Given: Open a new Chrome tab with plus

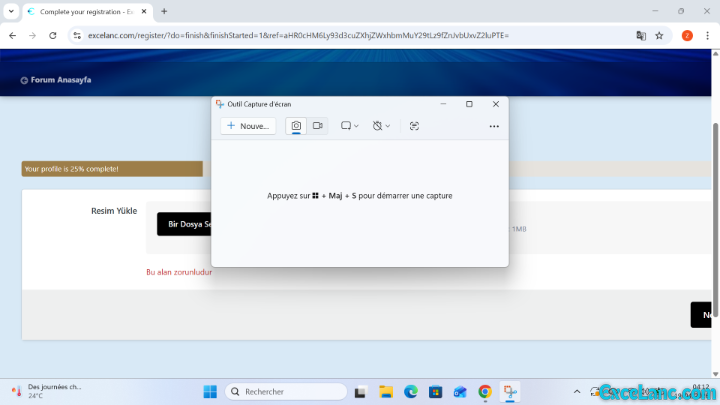Looking at the screenshot, I should 164,11.
